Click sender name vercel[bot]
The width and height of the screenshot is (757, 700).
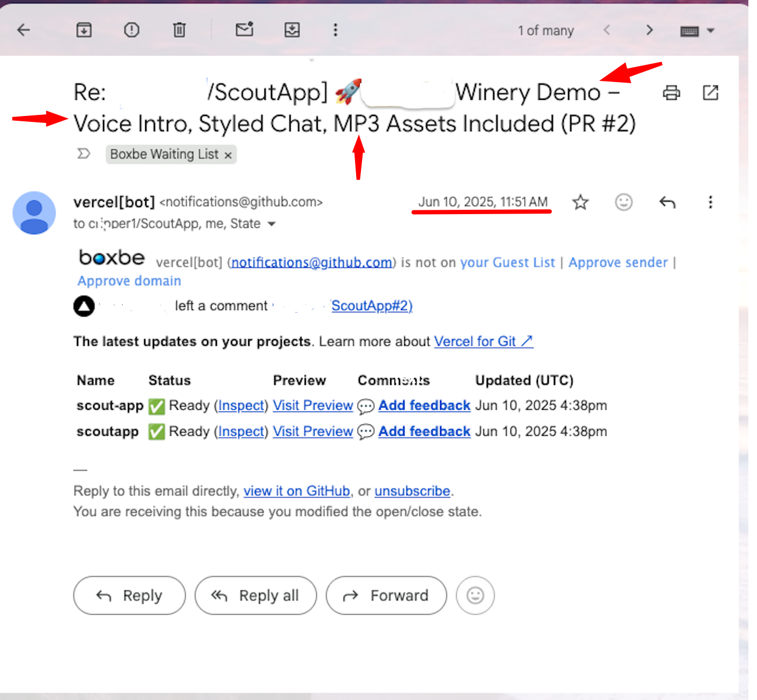pyautogui.click(x=114, y=202)
